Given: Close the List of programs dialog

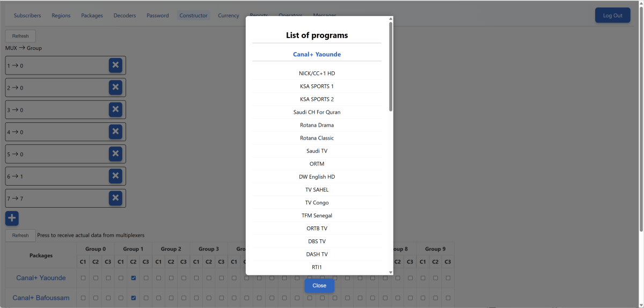Looking at the screenshot, I should click(x=319, y=285).
